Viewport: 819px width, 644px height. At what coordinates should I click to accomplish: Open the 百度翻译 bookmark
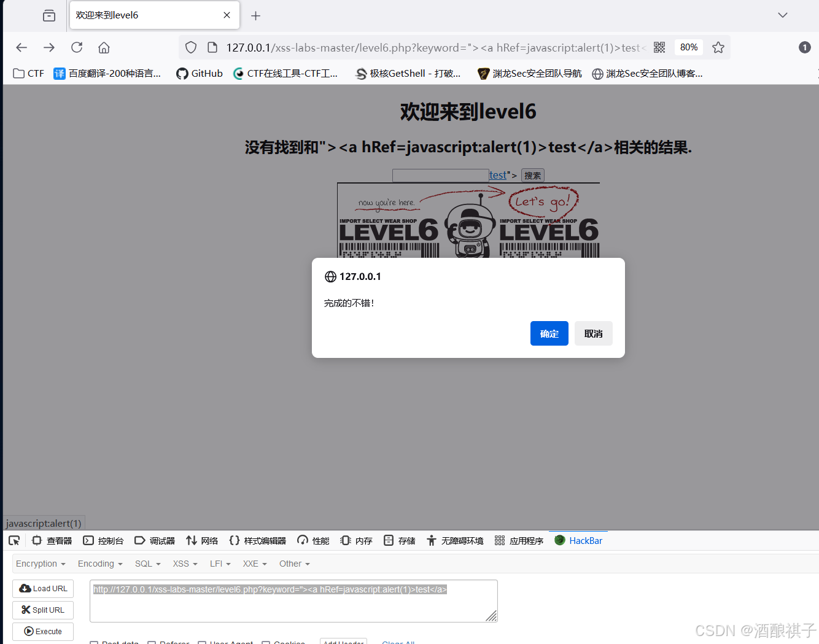(x=107, y=74)
